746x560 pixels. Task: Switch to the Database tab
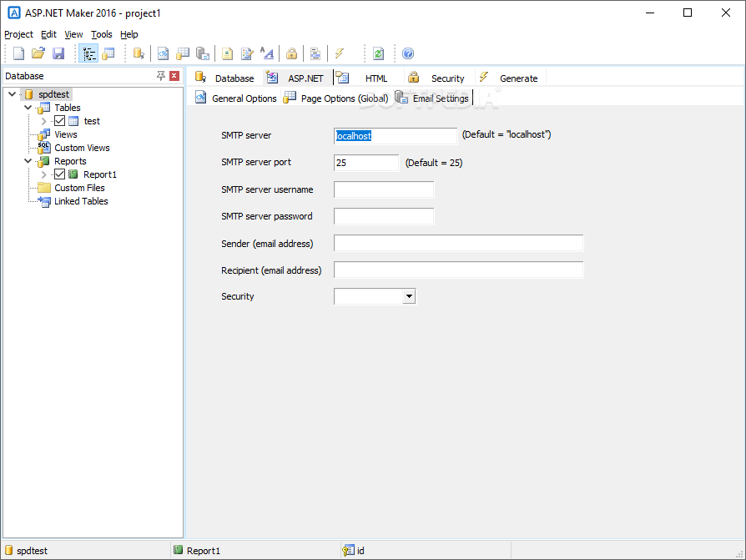click(x=225, y=78)
